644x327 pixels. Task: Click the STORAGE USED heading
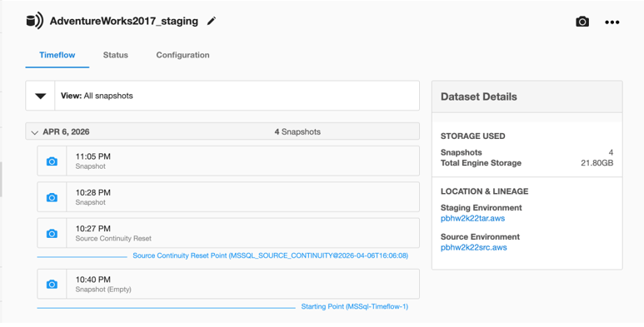pyautogui.click(x=472, y=136)
